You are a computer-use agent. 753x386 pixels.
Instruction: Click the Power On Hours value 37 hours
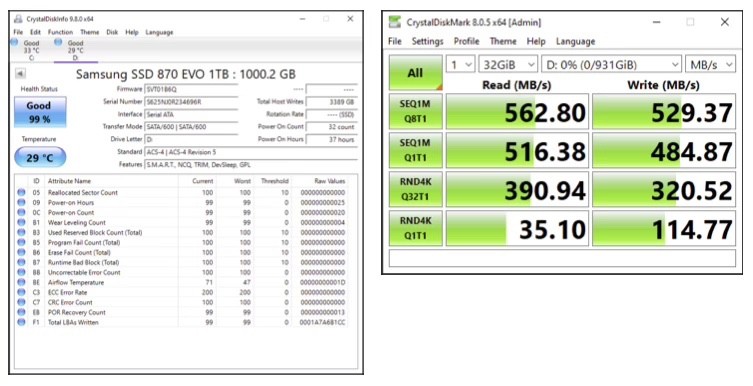[x=331, y=139]
